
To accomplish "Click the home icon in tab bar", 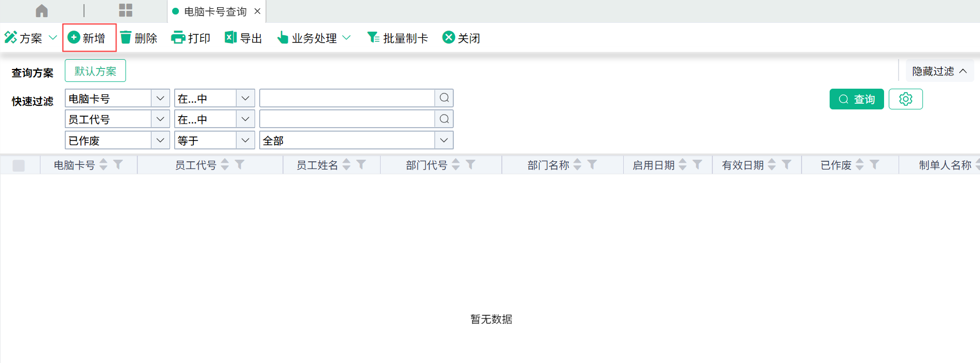I will (41, 11).
